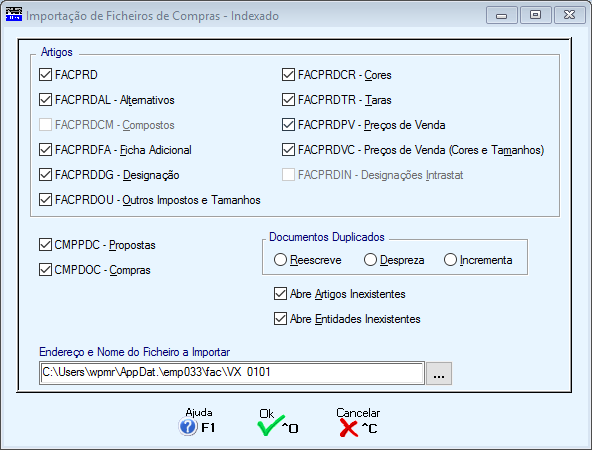Click the Ajuda help question-mark icon
The height and width of the screenshot is (450, 592).
pyautogui.click(x=188, y=427)
